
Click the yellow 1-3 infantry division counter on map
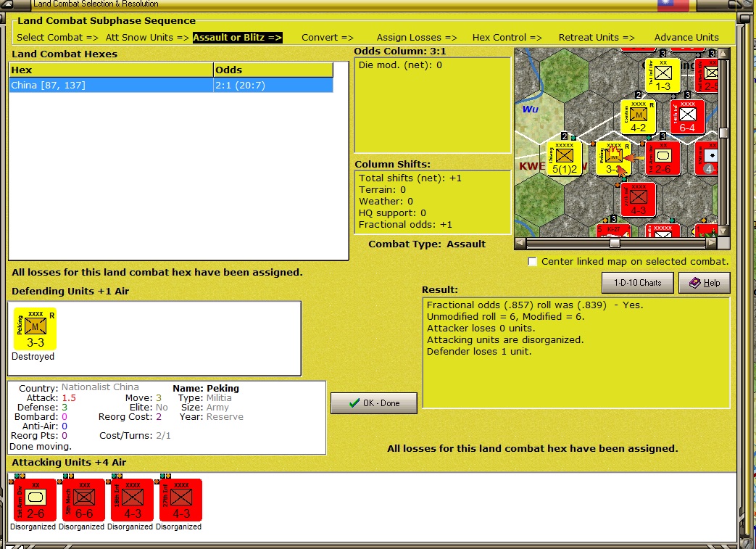pos(662,75)
